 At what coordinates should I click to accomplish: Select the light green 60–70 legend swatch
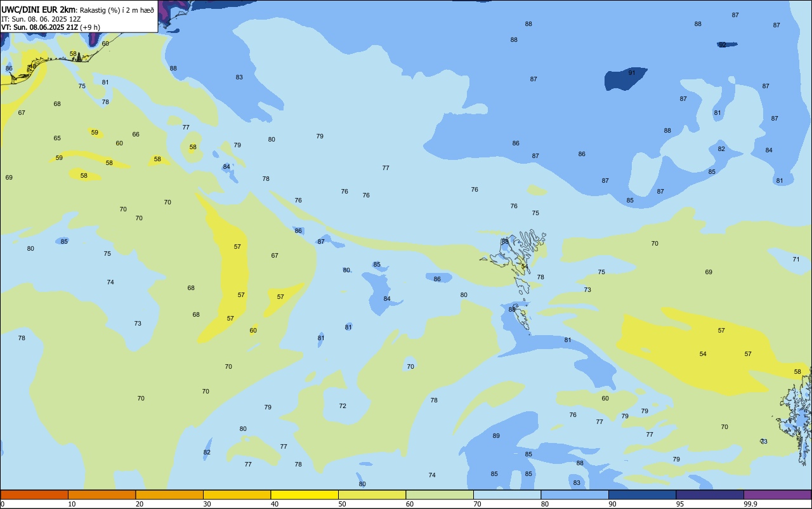[x=440, y=494]
